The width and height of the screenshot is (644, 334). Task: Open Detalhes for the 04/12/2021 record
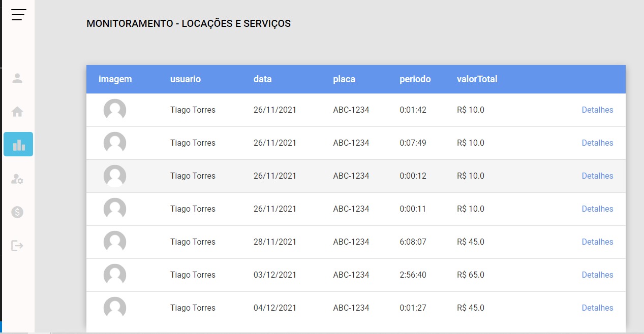597,308
